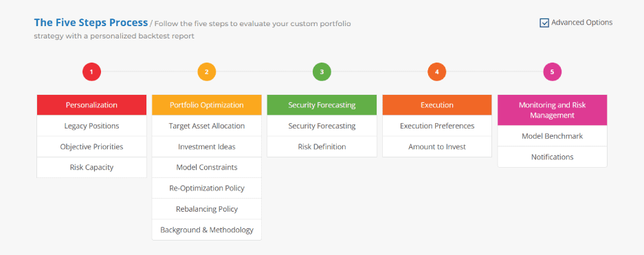Open Legacy Positions item
The image size is (644, 255).
point(91,126)
